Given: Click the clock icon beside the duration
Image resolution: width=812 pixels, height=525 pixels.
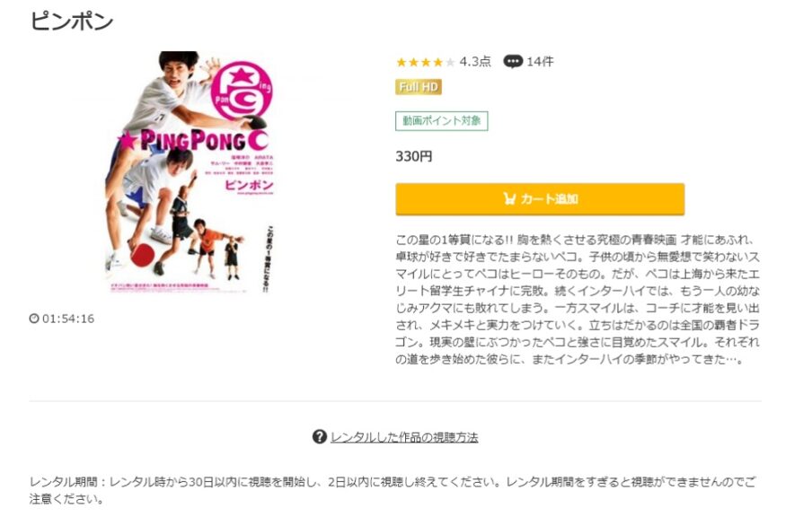Looking at the screenshot, I should pyautogui.click(x=34, y=319).
